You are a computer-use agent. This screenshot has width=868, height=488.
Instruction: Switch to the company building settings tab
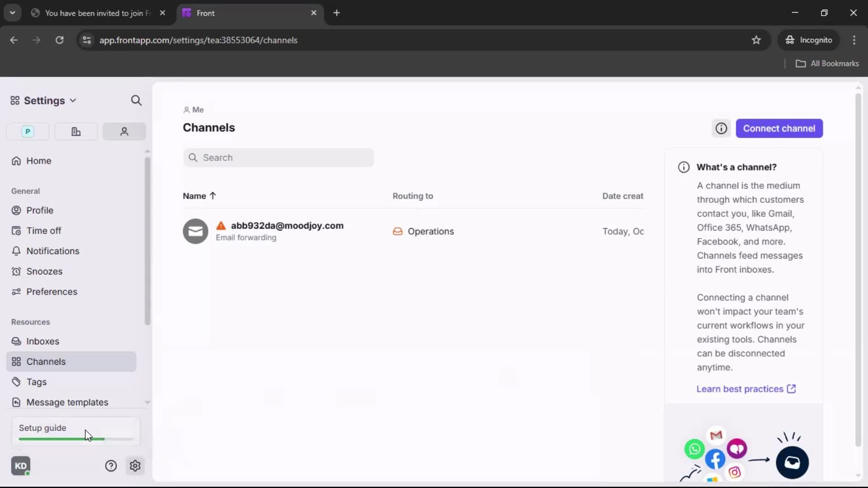coord(76,131)
